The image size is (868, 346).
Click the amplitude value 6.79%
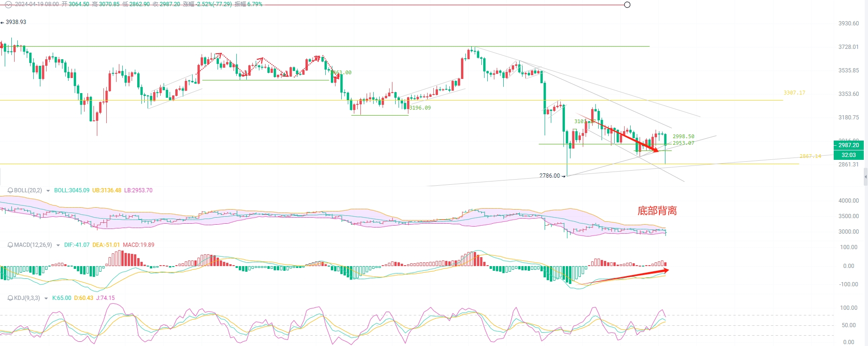(x=255, y=4)
